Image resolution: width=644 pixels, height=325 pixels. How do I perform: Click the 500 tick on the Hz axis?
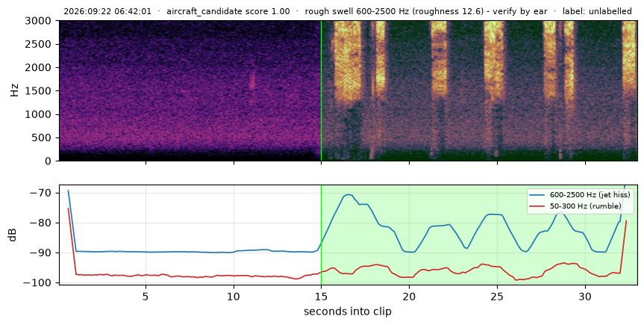[x=43, y=137]
